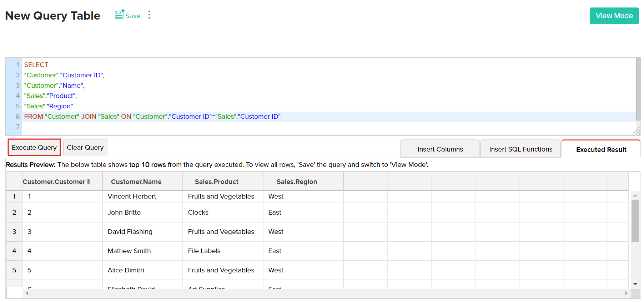
Task: Click the Sales.Region column header
Action: point(297,182)
